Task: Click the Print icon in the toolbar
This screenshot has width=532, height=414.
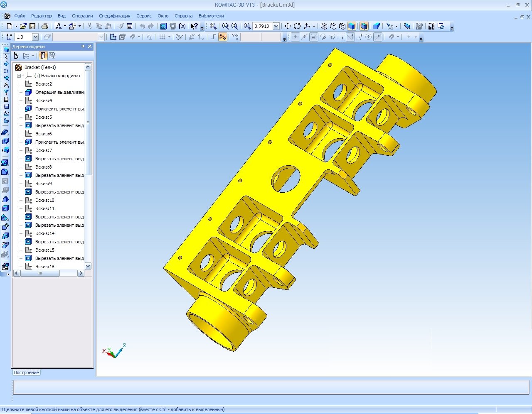Action: click(44, 26)
